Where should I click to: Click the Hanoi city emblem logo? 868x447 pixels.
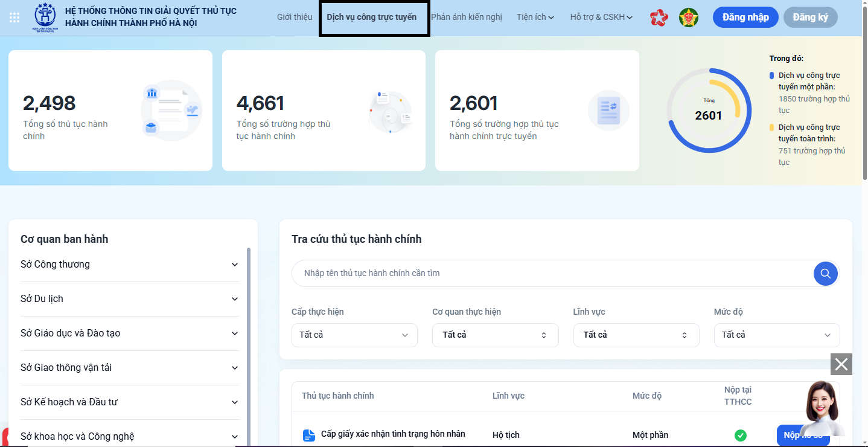[x=46, y=18]
